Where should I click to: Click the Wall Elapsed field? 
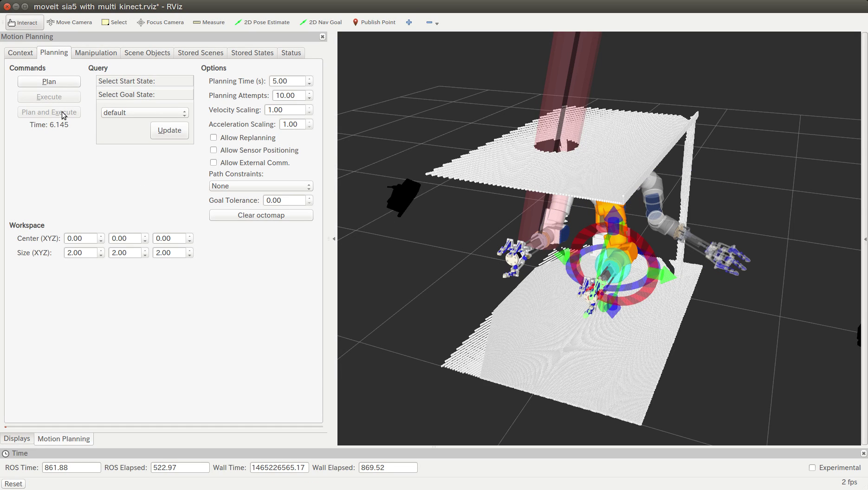coord(388,468)
